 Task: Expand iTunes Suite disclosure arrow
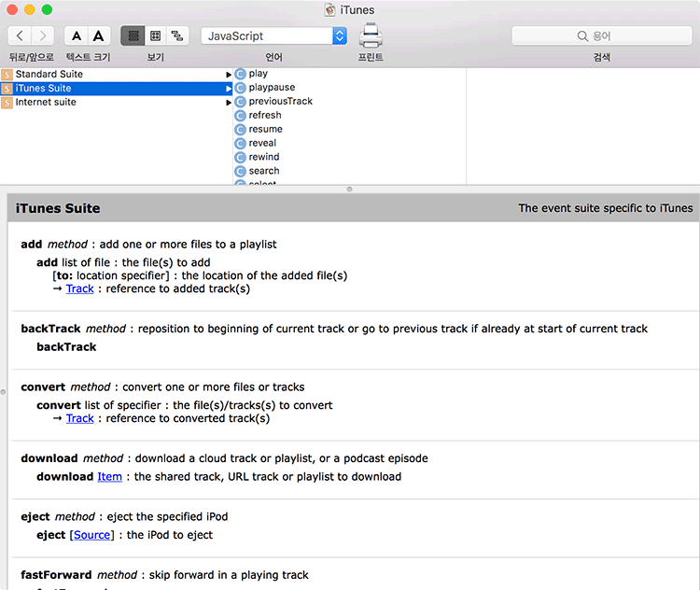tap(229, 89)
